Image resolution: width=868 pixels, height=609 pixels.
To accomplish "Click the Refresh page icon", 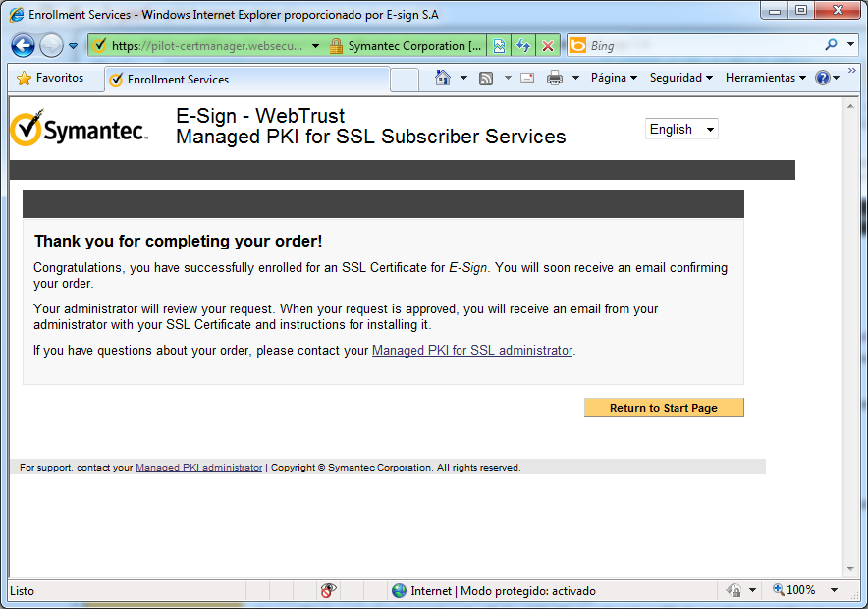I will pos(523,46).
